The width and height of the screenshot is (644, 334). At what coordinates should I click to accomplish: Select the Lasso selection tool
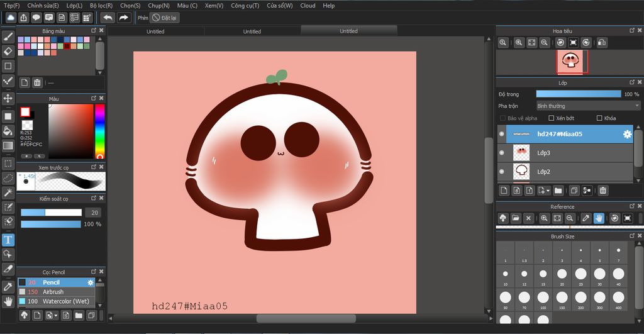[8, 178]
